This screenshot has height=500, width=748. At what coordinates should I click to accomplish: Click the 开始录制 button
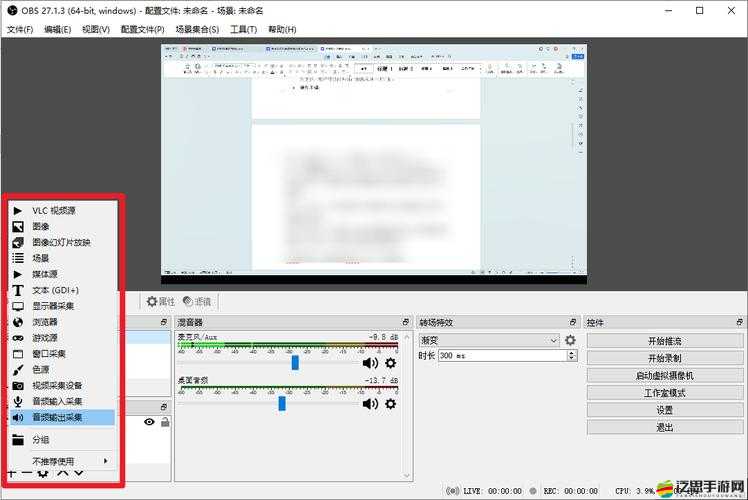(x=664, y=358)
